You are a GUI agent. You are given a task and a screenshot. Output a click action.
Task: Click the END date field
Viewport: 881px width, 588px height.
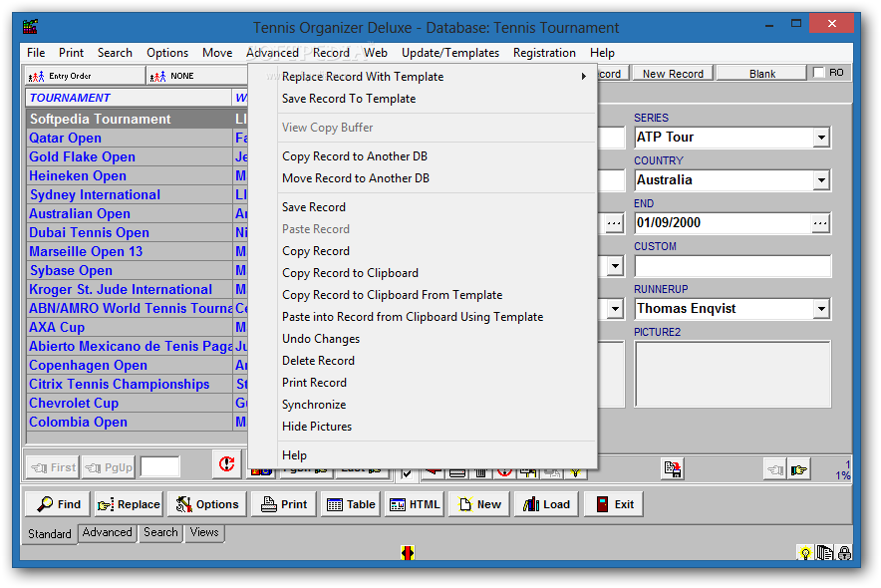pyautogui.click(x=724, y=223)
